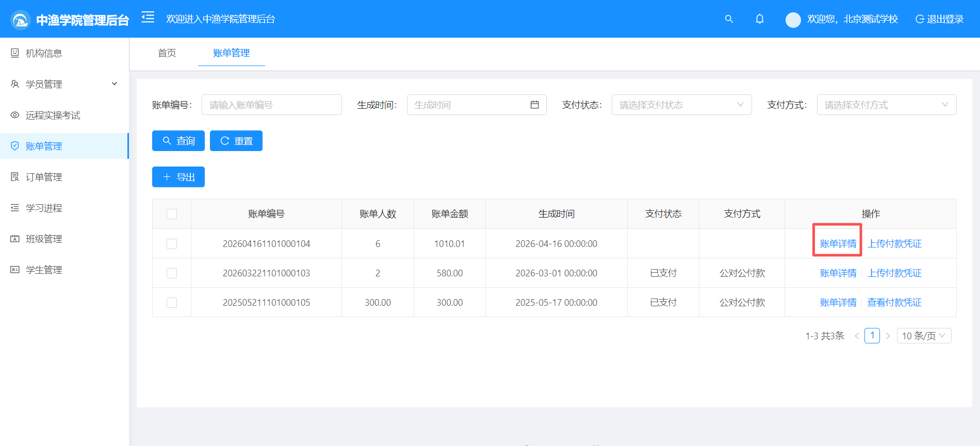Image resolution: width=980 pixels, height=446 pixels.
Task: Check the row for bill 202505211101000105
Action: tap(172, 303)
